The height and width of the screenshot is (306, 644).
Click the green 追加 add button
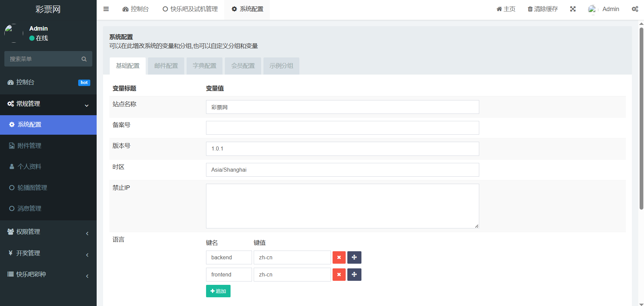pos(218,291)
